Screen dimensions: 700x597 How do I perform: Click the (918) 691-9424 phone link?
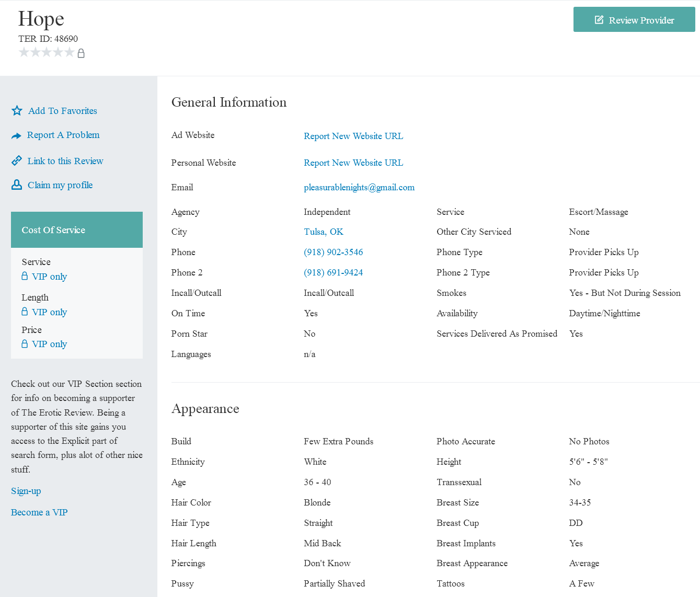coord(334,272)
